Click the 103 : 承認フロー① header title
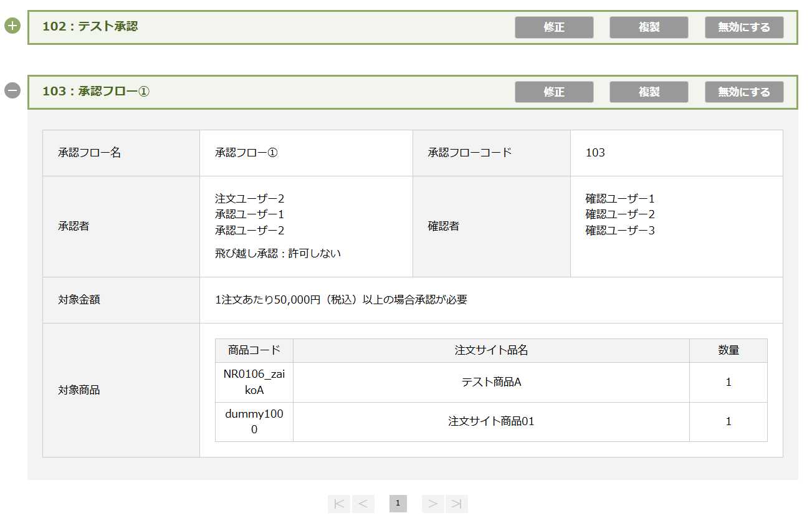 [96, 91]
